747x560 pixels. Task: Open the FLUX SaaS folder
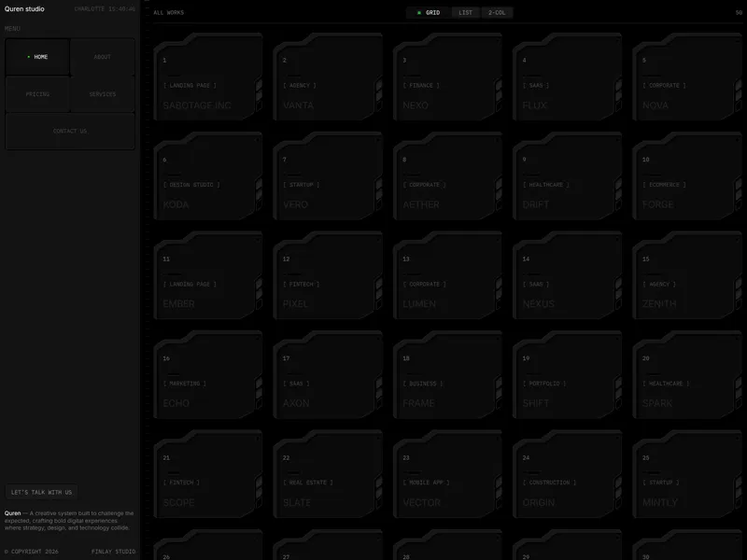click(x=568, y=77)
